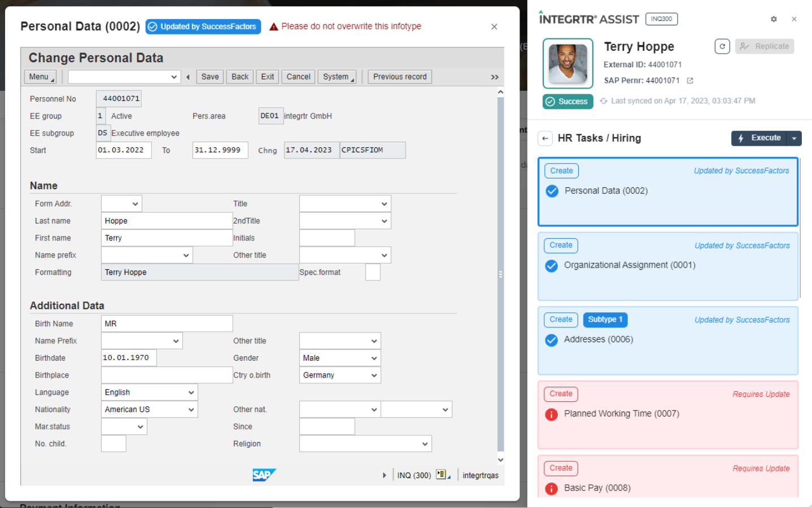Click Create on the Personal Data card
The image size is (812, 508).
coord(561,171)
